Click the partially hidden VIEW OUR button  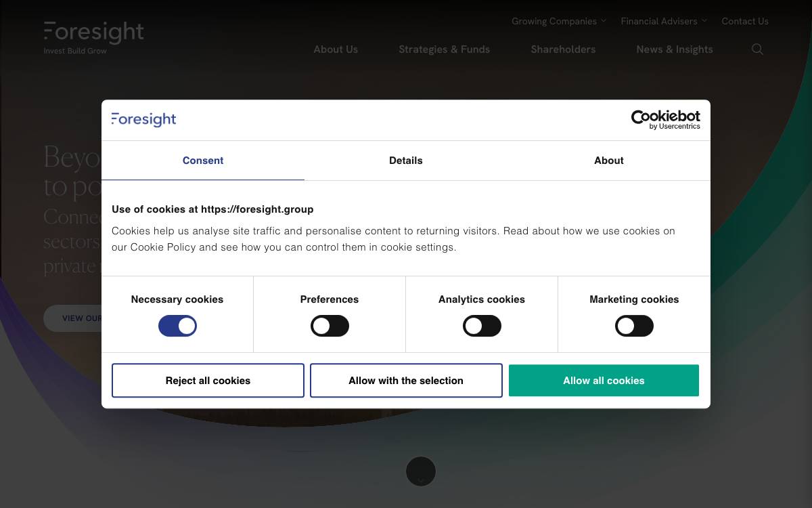(x=73, y=318)
